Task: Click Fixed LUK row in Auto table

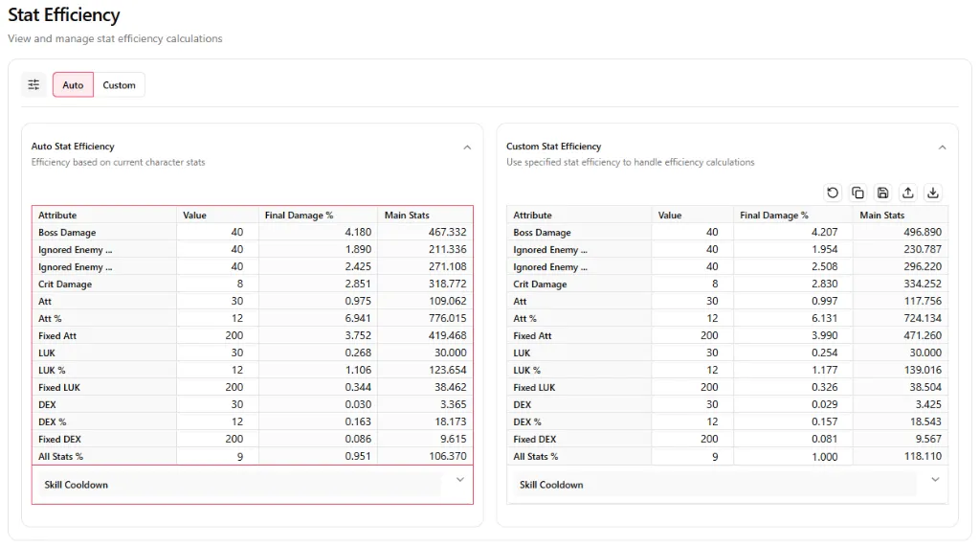Action: click(253, 388)
